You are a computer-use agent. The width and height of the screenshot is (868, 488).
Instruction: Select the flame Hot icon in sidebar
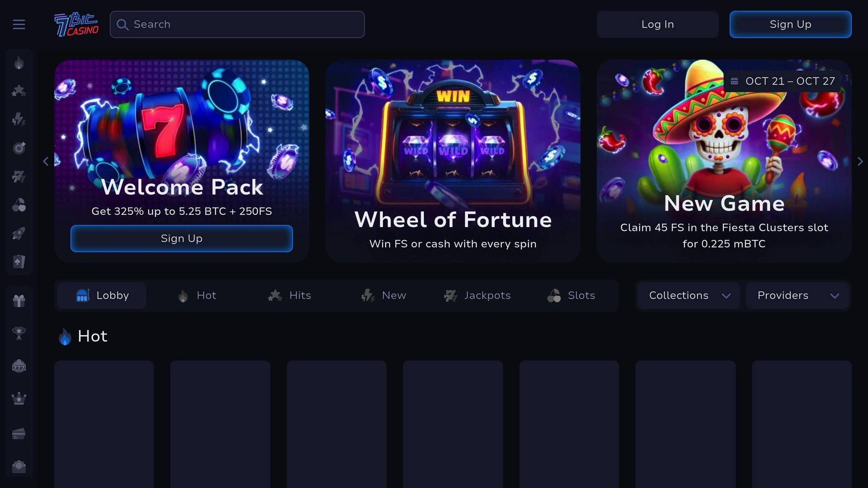pyautogui.click(x=19, y=63)
